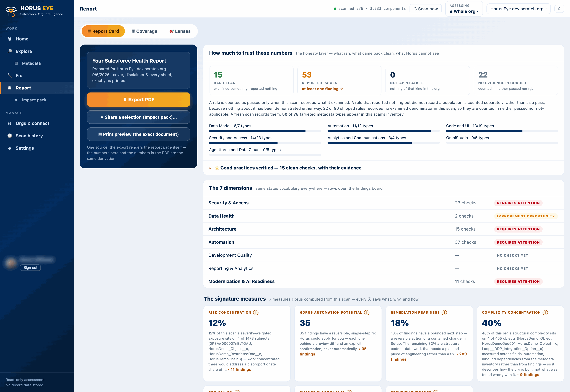
Task: Click the Explore magnifier icon
Action: click(x=10, y=51)
